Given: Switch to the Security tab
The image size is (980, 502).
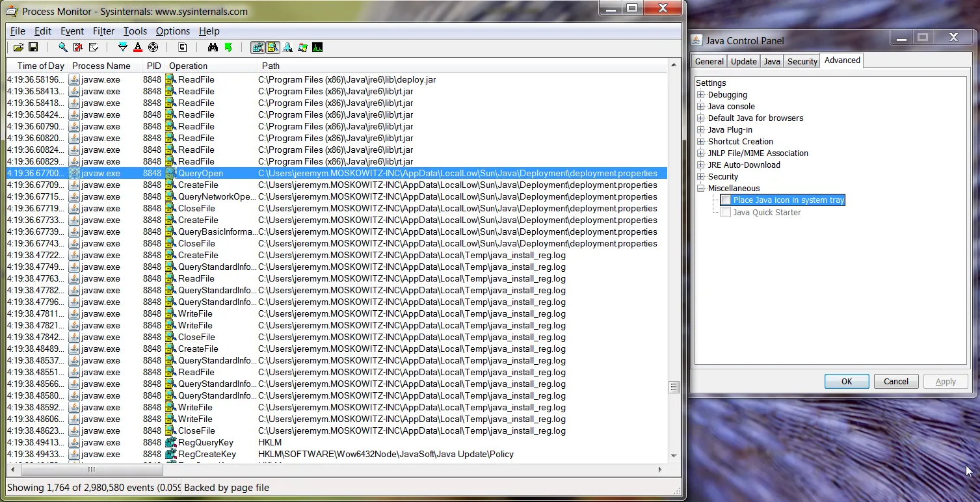Looking at the screenshot, I should point(802,61).
